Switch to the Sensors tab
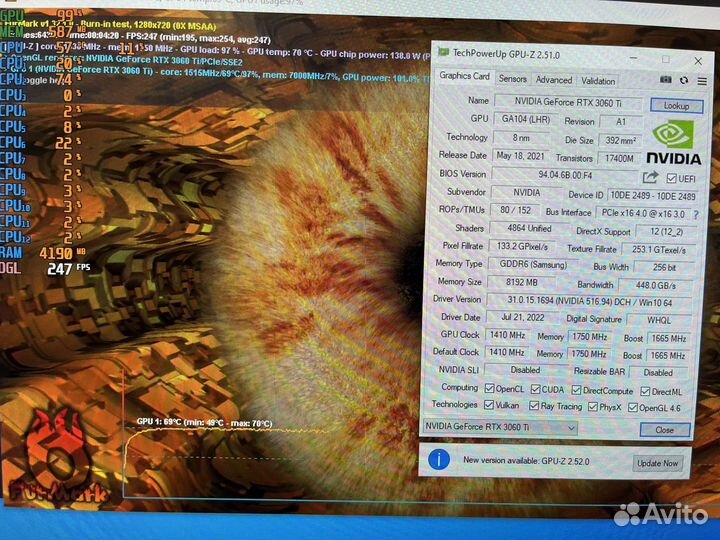The height and width of the screenshot is (540, 720). [512, 79]
